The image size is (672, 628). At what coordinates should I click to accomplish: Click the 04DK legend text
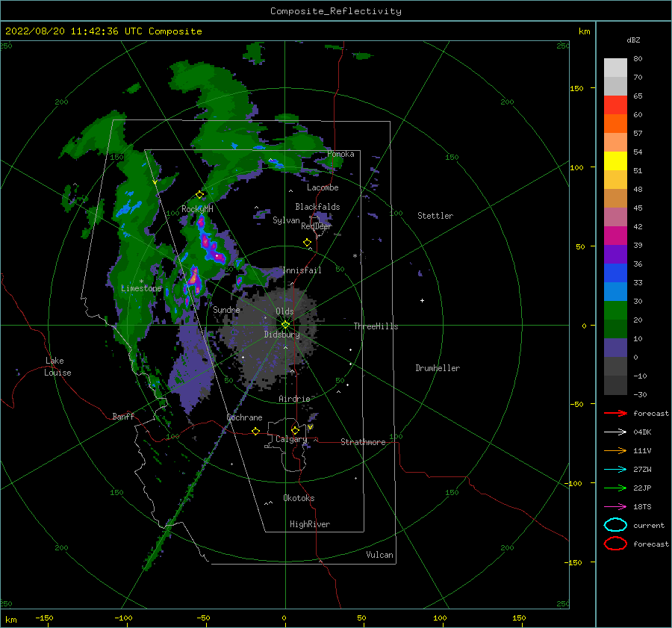[x=642, y=432]
